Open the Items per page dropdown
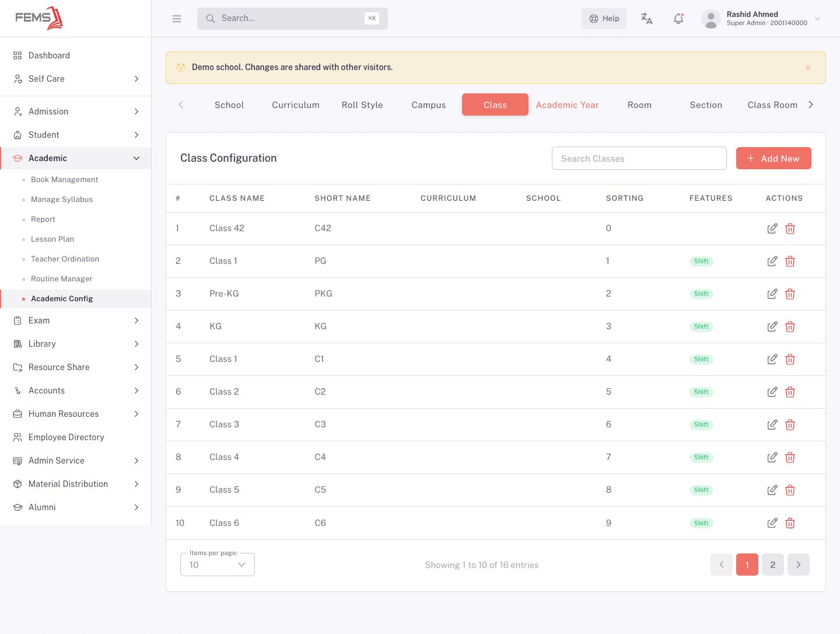 218,565
